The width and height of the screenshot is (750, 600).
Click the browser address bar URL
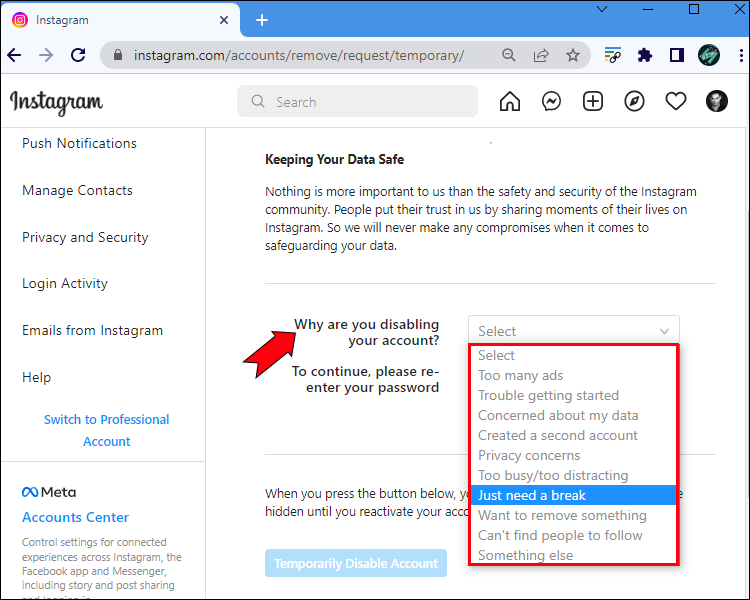coord(299,56)
